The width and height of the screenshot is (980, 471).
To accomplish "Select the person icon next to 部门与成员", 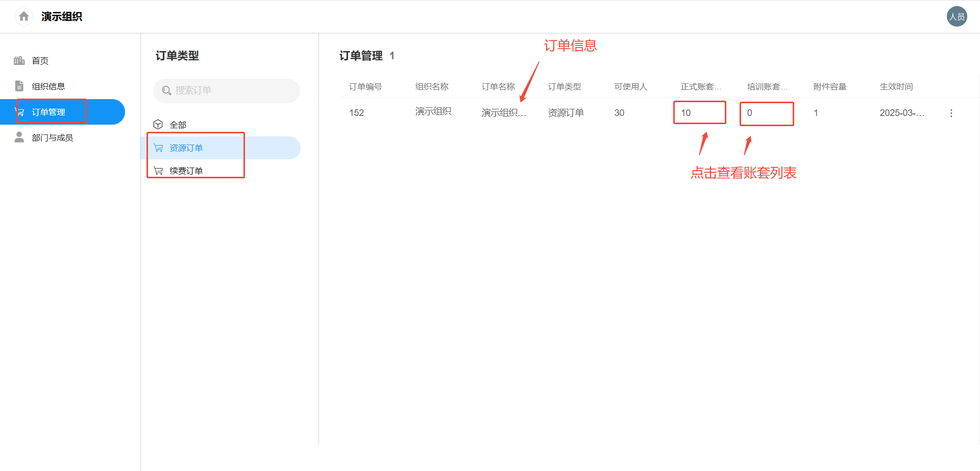I will coord(19,137).
